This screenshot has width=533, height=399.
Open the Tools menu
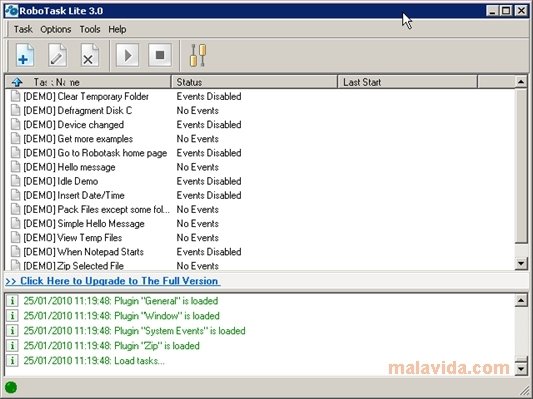pos(90,29)
